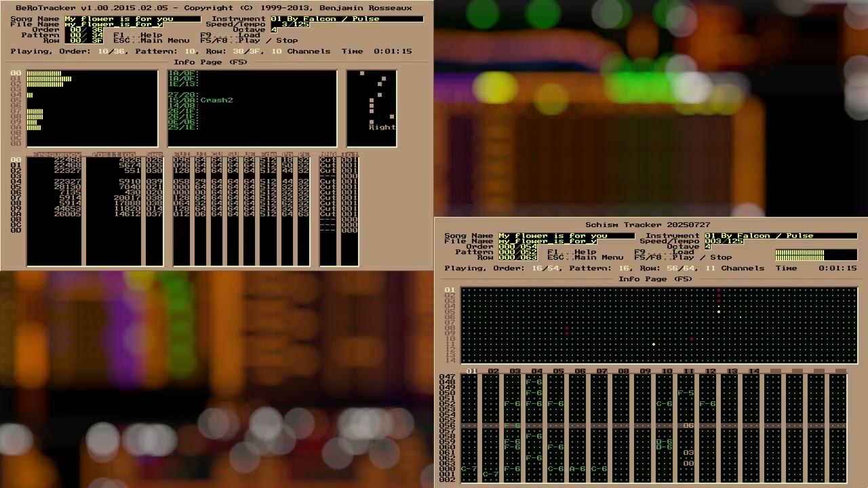This screenshot has height=488, width=868.
Task: Select channel 14 header in Schism pattern view
Action: pyautogui.click(x=754, y=371)
